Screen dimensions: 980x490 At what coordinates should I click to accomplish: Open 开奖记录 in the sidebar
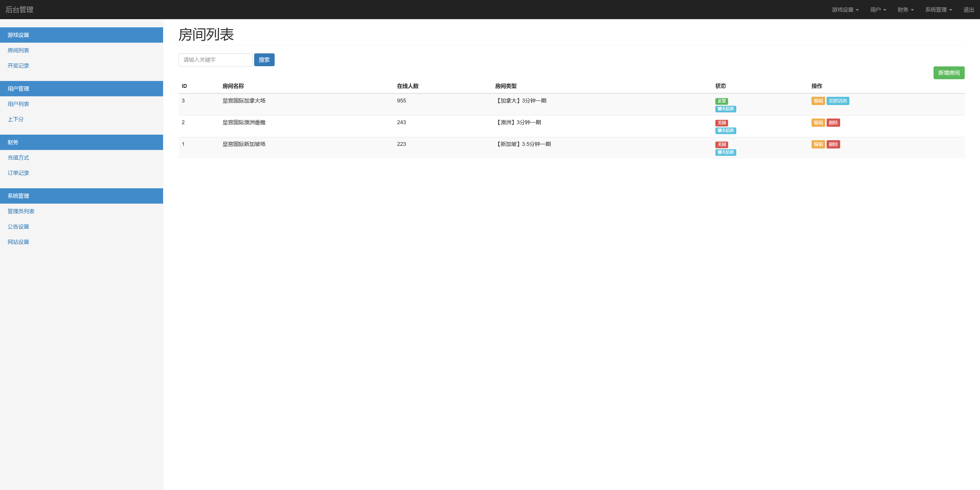point(18,65)
